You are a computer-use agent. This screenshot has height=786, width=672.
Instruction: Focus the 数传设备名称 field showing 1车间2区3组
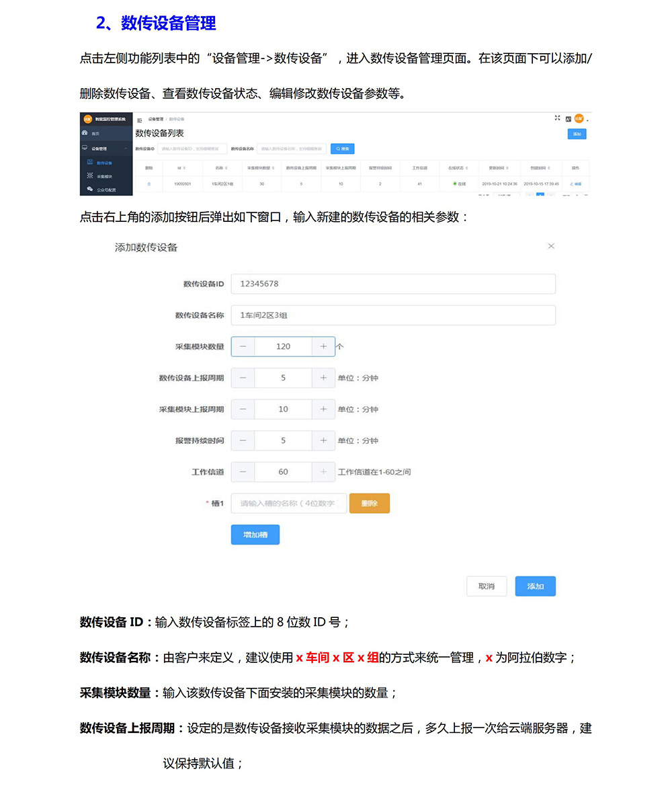tap(393, 315)
